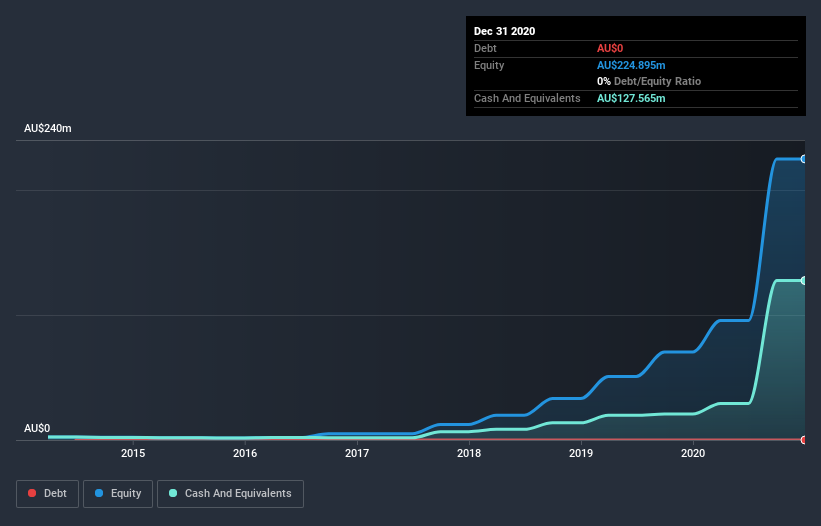Click the AU$0 y-axis label
Image resolution: width=821 pixels, height=526 pixels.
pyautogui.click(x=37, y=428)
